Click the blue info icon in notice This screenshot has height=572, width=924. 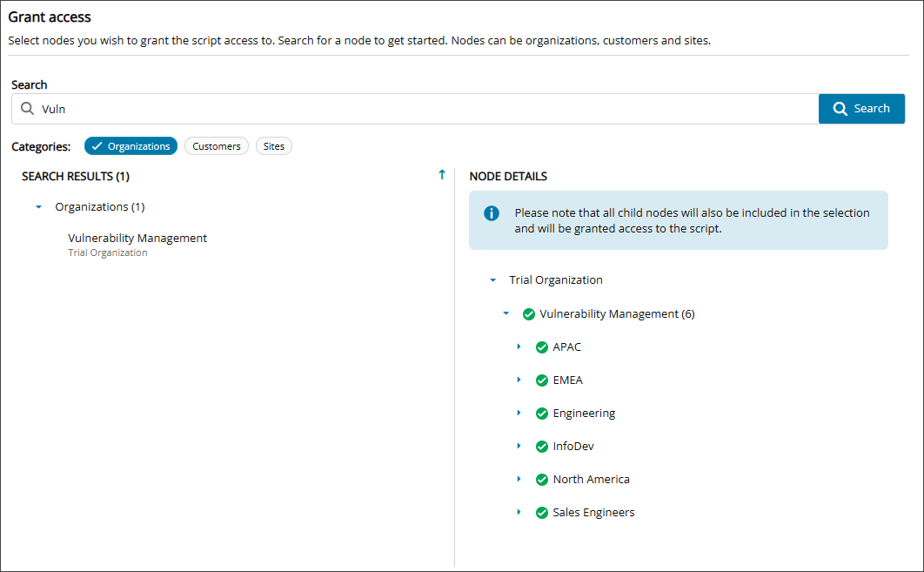tap(492, 213)
